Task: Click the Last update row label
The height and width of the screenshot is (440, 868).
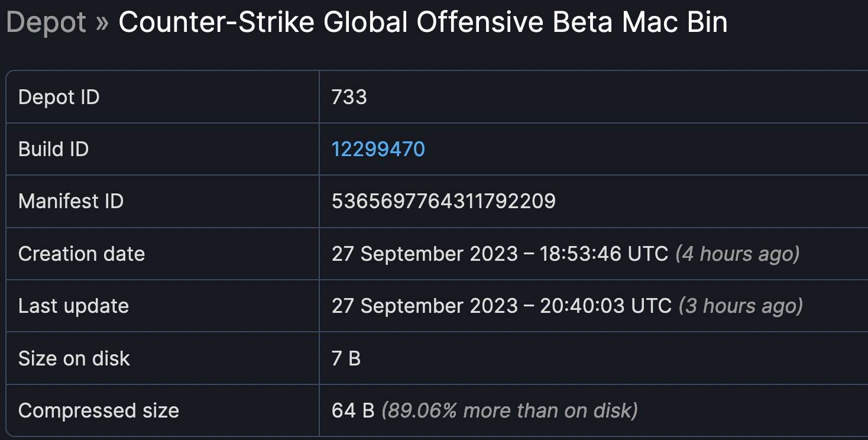Action: pos(74,306)
